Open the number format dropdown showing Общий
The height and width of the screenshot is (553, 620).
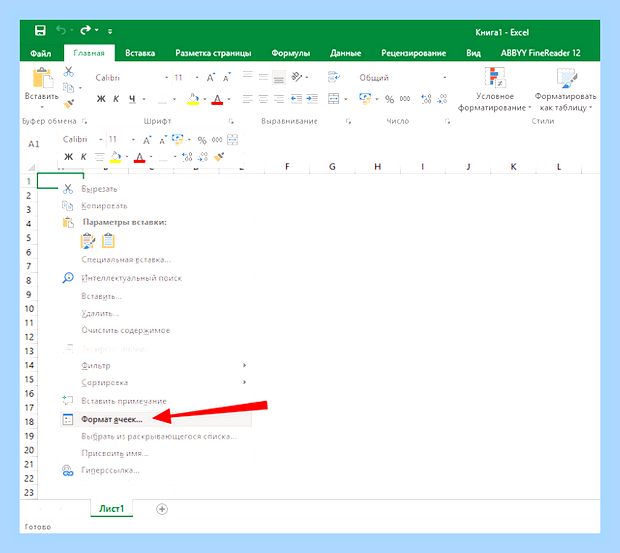(x=444, y=78)
